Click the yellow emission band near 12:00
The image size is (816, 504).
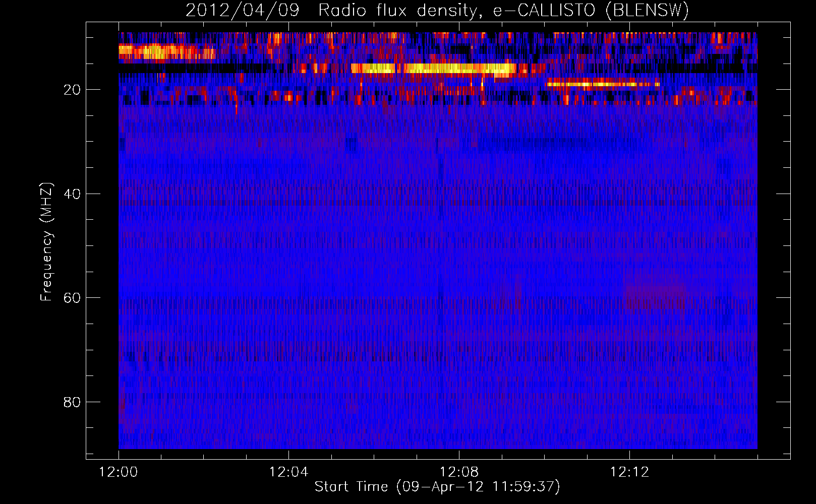pyautogui.click(x=166, y=51)
